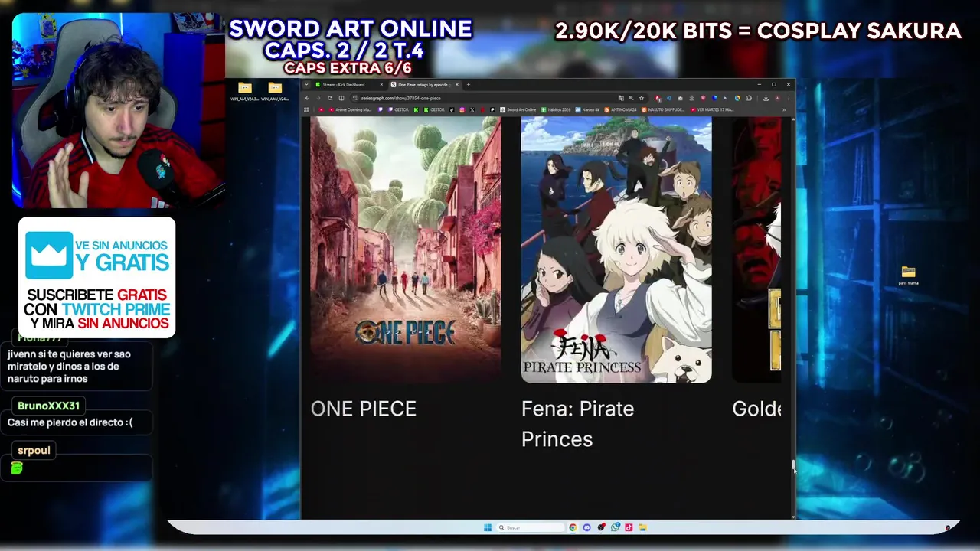Viewport: 980px width, 551px height.
Task: Open the Sword Art Online bookmark
Action: pos(518,109)
